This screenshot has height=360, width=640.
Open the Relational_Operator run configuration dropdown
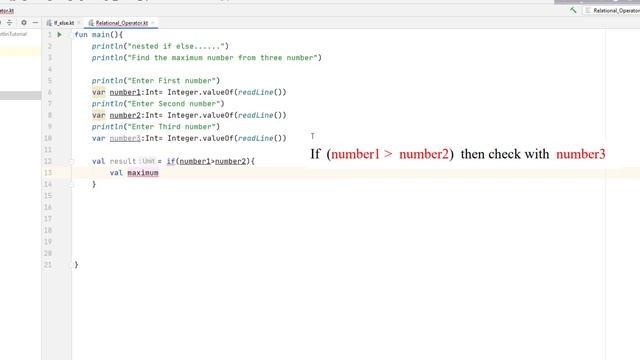613,11
